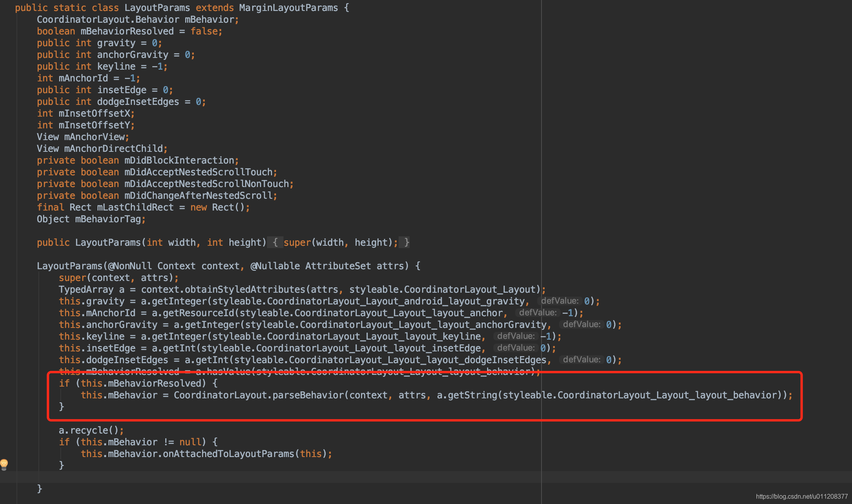Click 'mDidChangeAfterNestedScroll' field

coord(199,196)
